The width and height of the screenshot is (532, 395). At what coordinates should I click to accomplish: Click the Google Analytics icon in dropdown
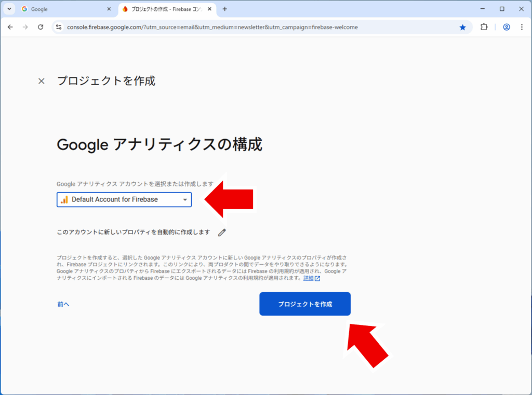tap(64, 200)
